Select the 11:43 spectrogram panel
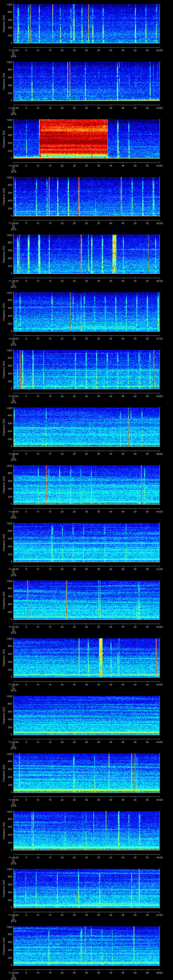Viewport: 173px width, 980px height. click(x=86, y=715)
